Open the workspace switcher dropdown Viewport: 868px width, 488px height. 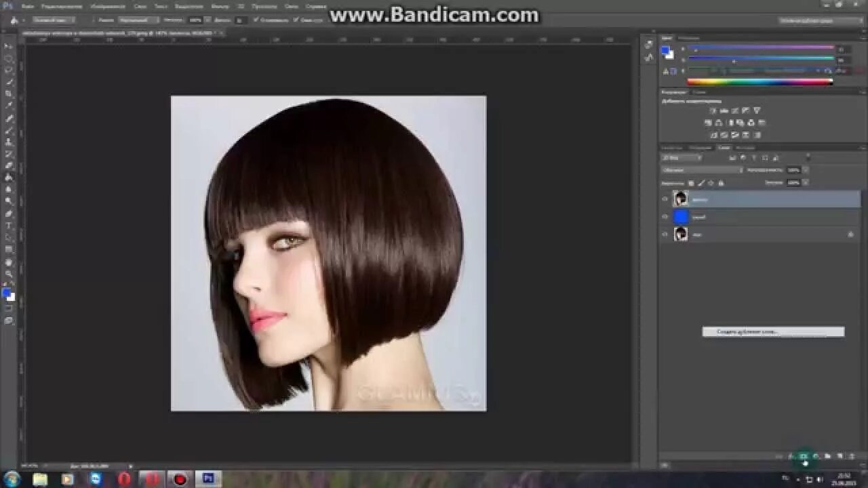click(x=821, y=21)
